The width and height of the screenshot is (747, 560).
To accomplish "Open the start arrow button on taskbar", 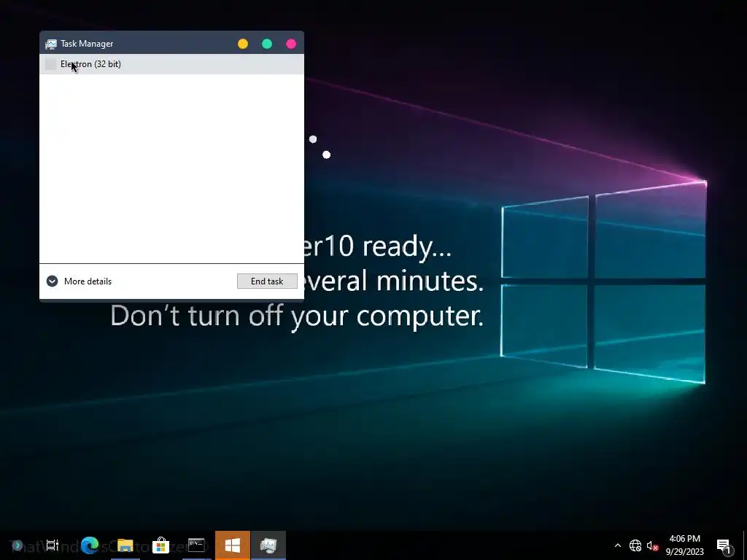I will 18,545.
